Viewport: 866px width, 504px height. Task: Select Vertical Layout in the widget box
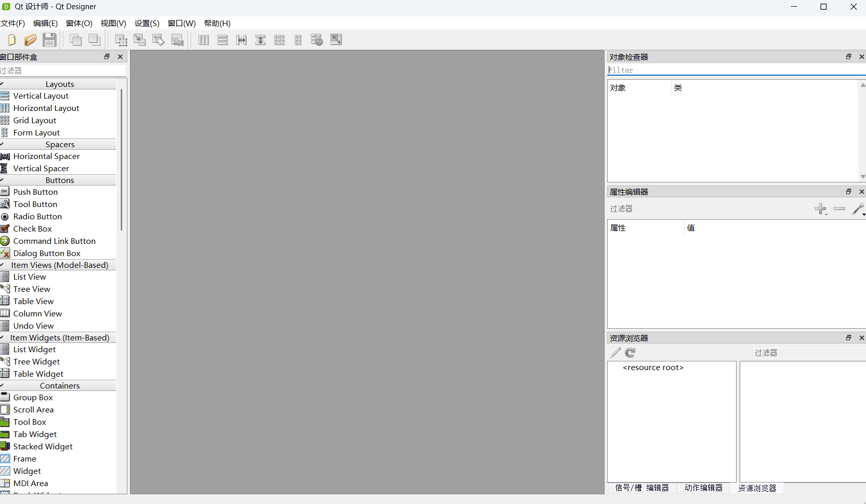click(x=41, y=96)
